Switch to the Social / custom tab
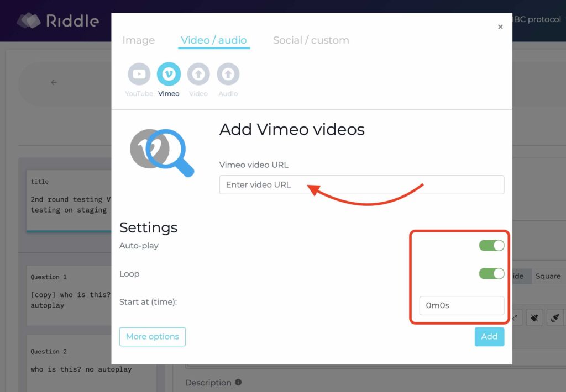566x392 pixels. (311, 40)
